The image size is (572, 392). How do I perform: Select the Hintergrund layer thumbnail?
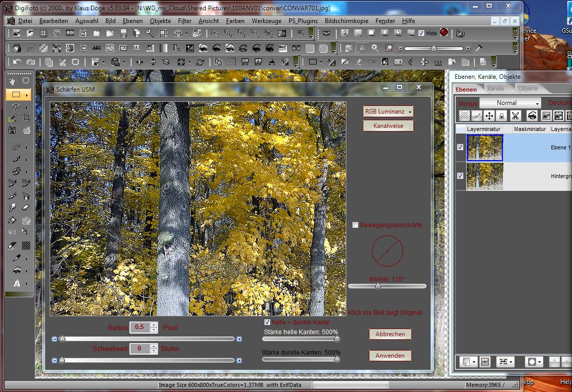point(485,177)
